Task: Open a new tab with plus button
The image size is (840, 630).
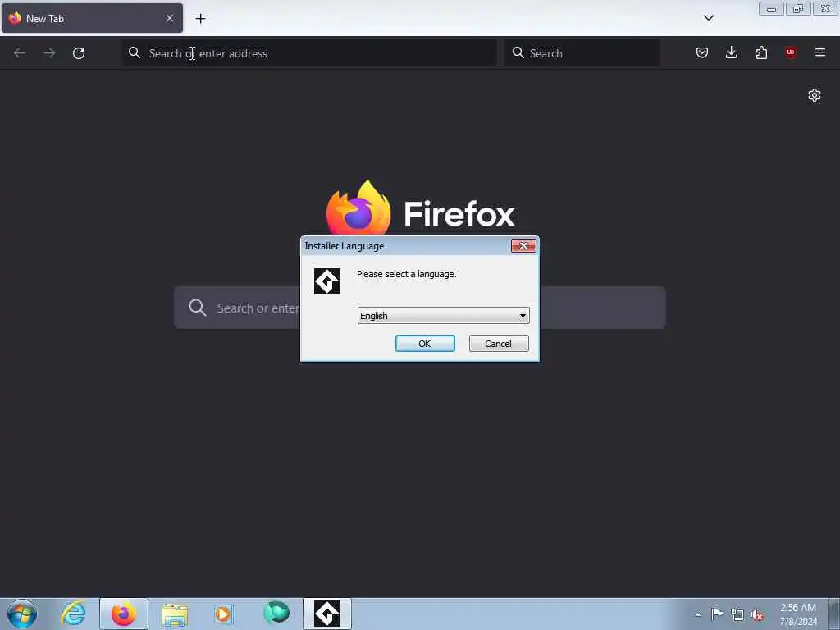Action: [200, 19]
